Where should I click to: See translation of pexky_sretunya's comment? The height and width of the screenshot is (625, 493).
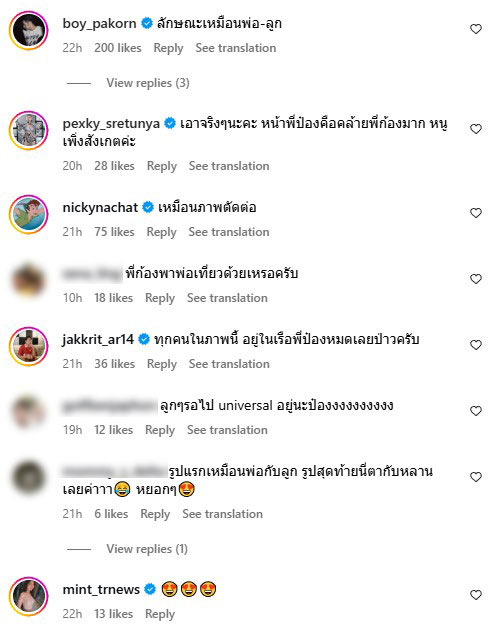point(229,166)
